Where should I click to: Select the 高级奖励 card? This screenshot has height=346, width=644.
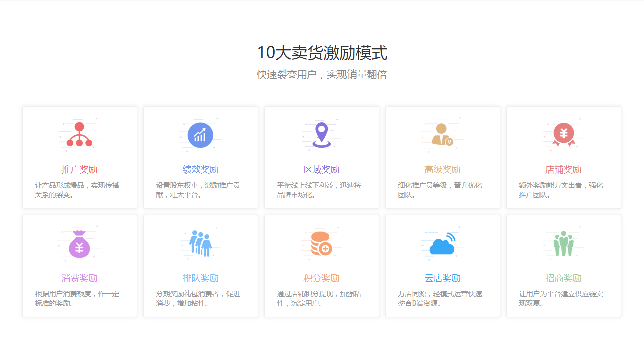click(442, 157)
